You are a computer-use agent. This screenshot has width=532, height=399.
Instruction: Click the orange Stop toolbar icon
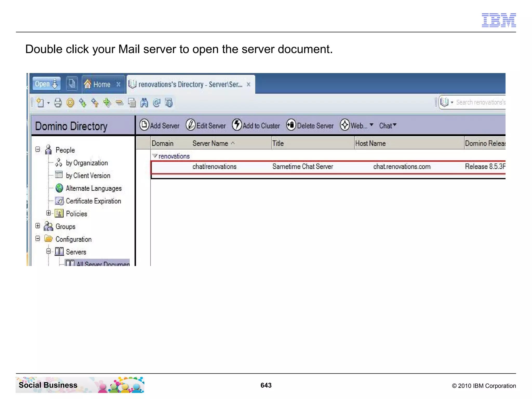click(x=70, y=103)
